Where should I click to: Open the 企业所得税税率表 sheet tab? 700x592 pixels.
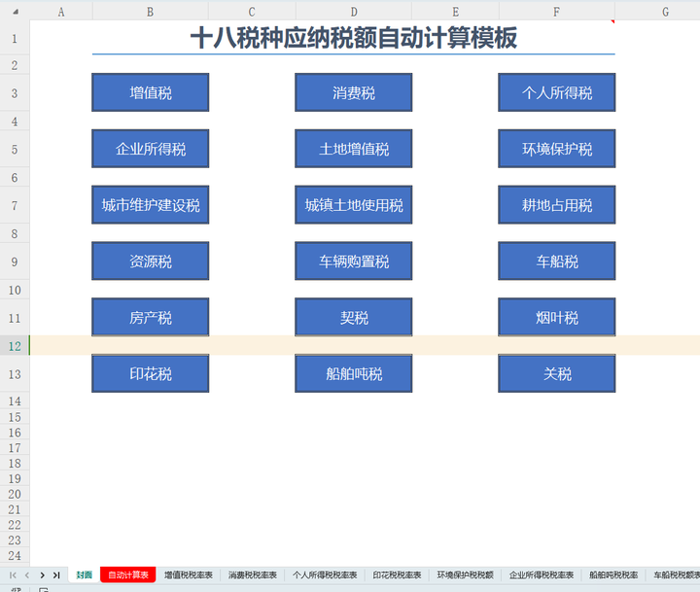(x=542, y=575)
